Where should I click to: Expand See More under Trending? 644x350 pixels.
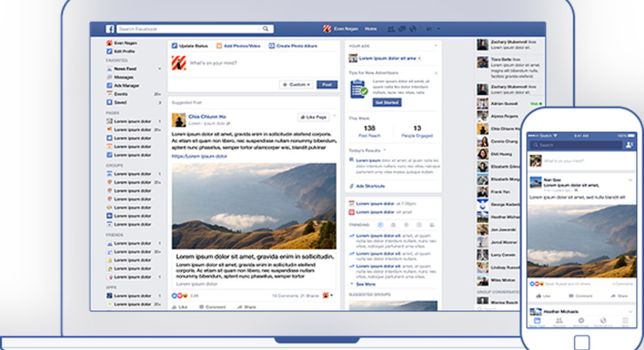[365, 284]
